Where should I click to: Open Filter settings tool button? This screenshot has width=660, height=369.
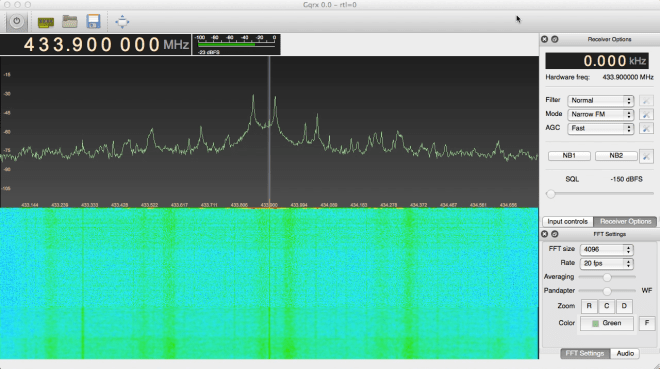[646, 101]
